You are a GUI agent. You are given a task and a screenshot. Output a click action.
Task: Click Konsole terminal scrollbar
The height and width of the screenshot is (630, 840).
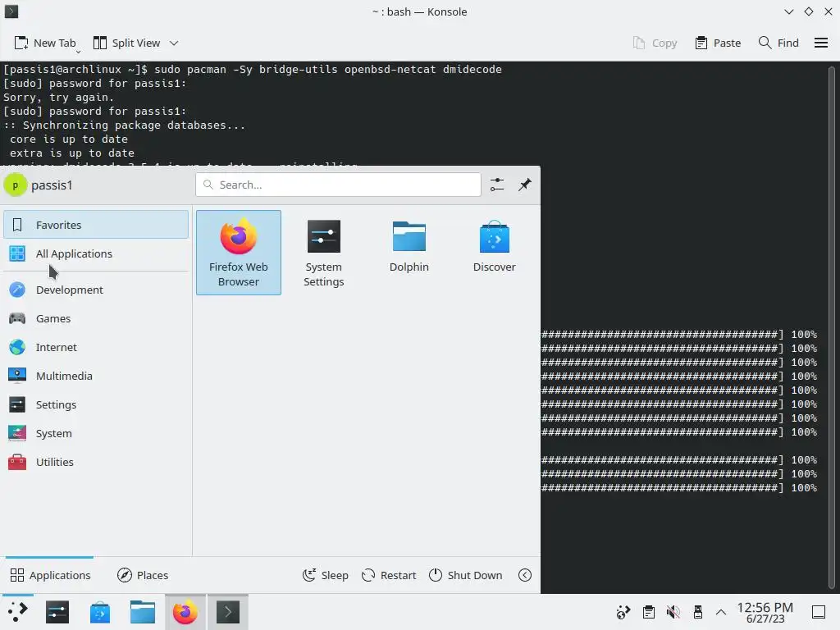832,326
